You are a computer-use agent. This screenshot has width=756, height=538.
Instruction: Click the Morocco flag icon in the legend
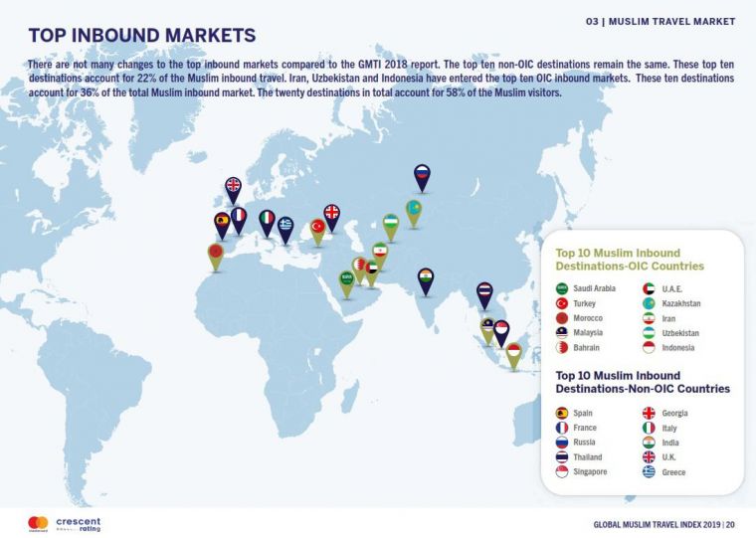[562, 317]
